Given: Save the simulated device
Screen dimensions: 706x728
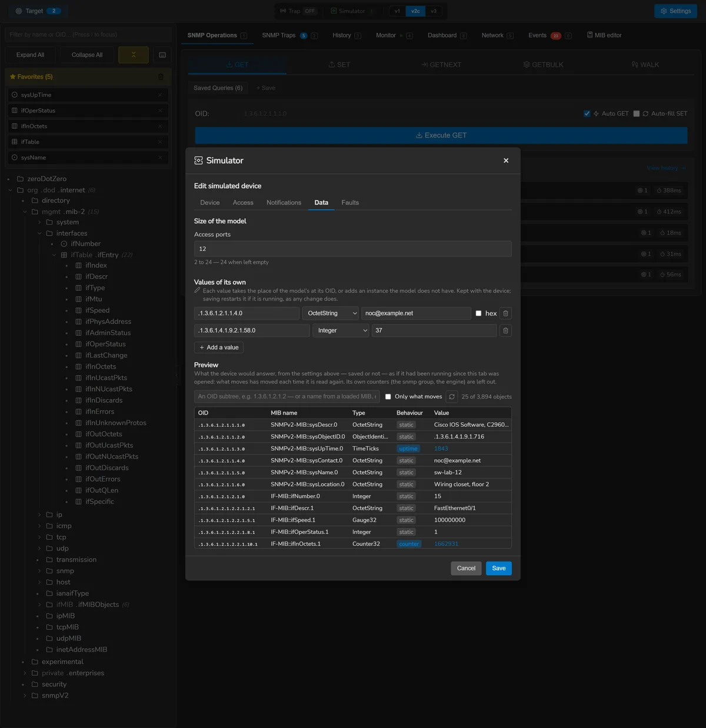Looking at the screenshot, I should point(499,568).
